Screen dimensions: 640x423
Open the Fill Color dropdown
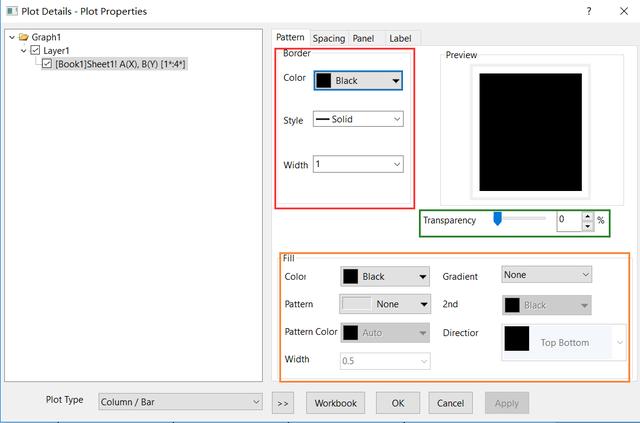(x=385, y=276)
